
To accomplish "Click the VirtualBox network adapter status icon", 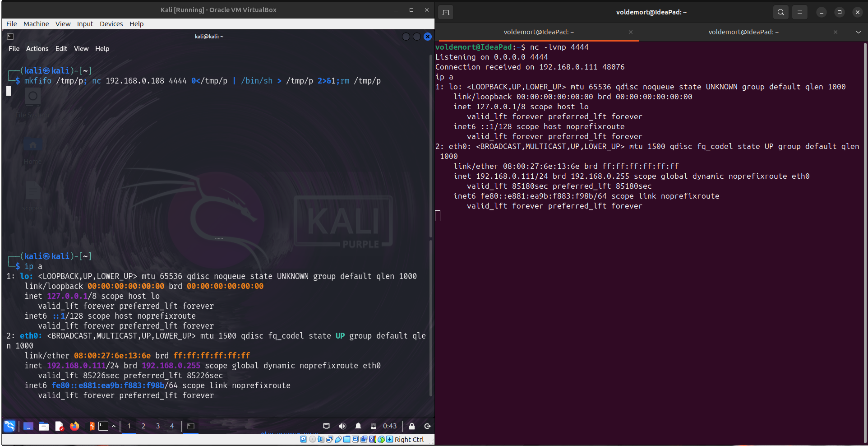I will (329, 439).
